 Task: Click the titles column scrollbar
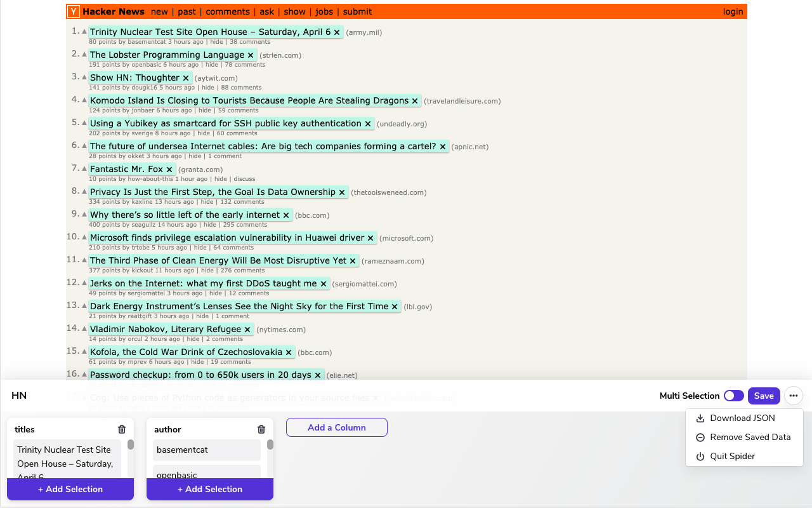(x=131, y=444)
